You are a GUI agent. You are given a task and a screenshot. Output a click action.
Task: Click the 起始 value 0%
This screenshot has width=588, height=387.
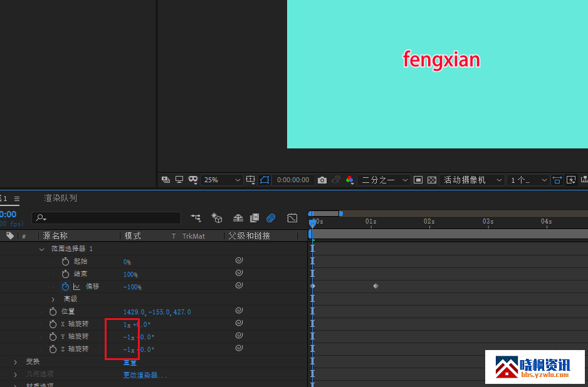point(127,262)
